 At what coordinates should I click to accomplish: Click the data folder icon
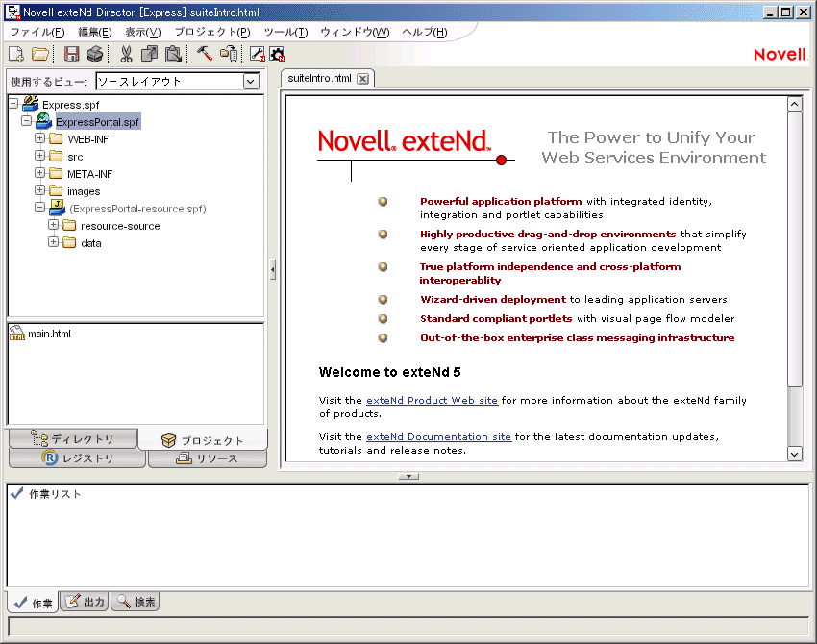69,242
